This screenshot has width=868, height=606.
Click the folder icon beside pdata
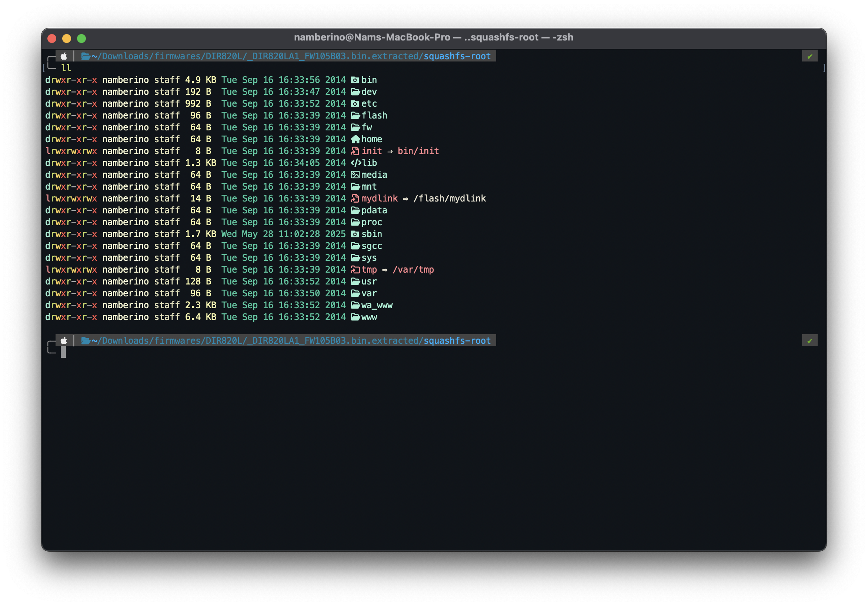tap(355, 210)
